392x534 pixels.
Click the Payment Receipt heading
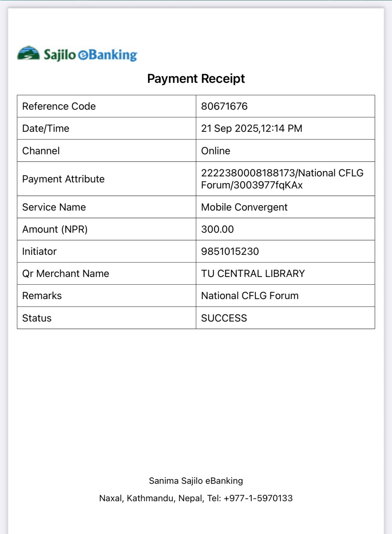click(x=196, y=79)
